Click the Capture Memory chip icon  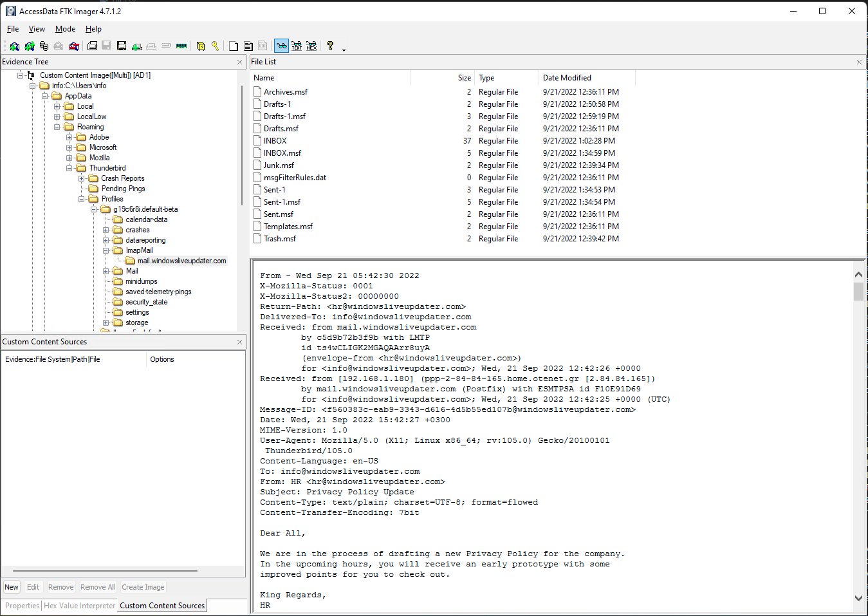[181, 46]
